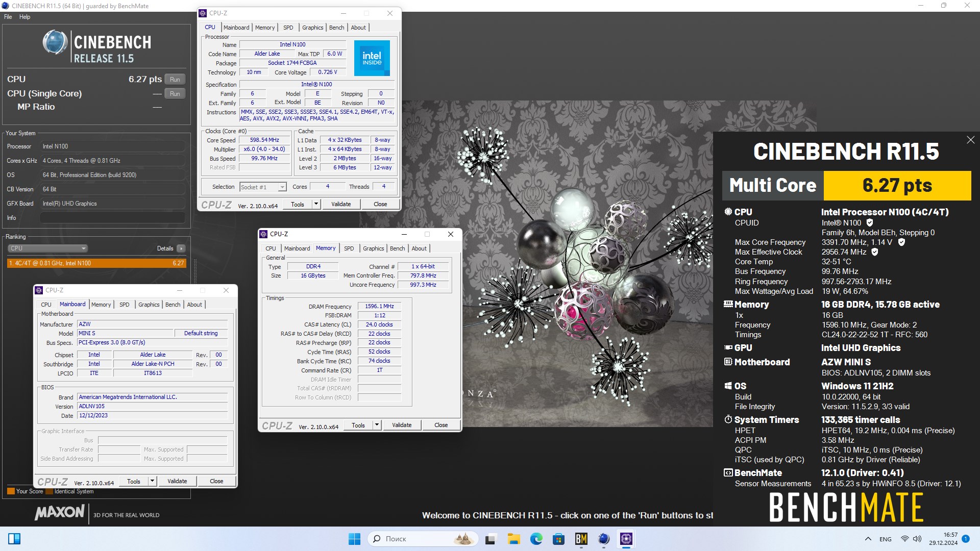Image resolution: width=980 pixels, height=551 pixels.
Task: Switch to Memory tab in CPU-Z CPU window
Action: (265, 28)
